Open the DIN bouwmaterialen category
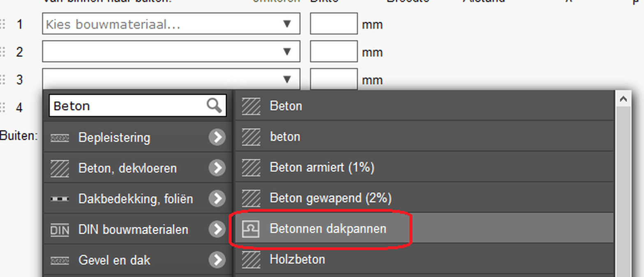 pos(138,229)
